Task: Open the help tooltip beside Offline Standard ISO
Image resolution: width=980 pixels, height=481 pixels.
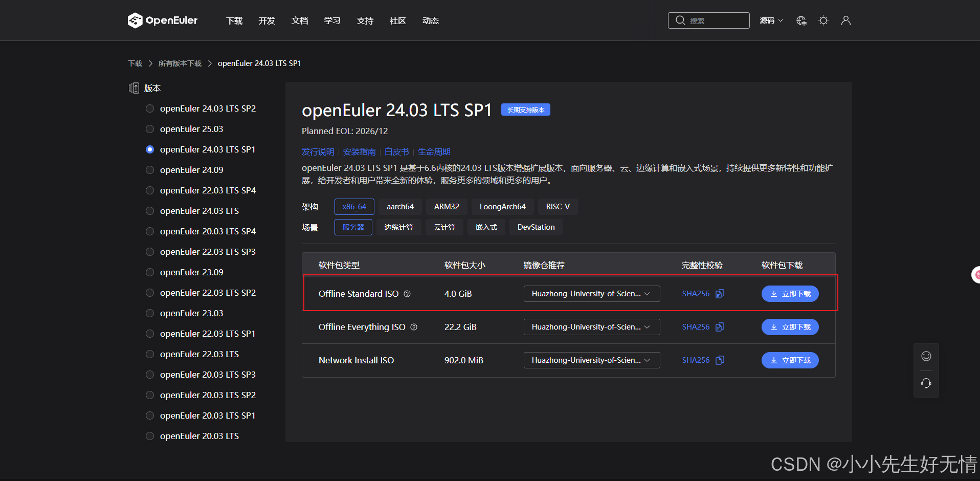Action: pyautogui.click(x=407, y=293)
